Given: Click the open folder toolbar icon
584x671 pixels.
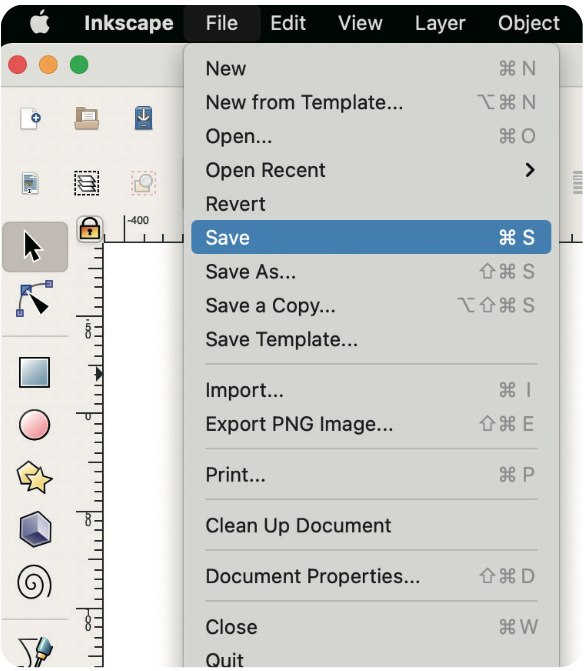Looking at the screenshot, I should 87,118.
